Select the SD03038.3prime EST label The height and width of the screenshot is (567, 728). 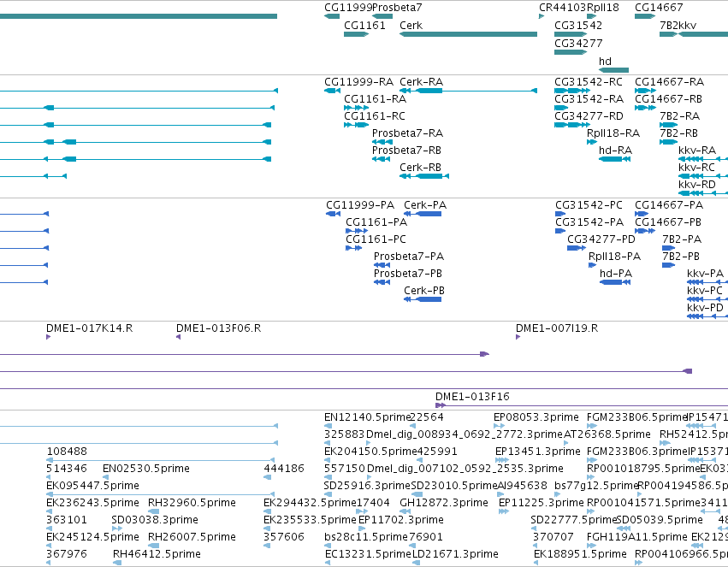click(x=155, y=520)
